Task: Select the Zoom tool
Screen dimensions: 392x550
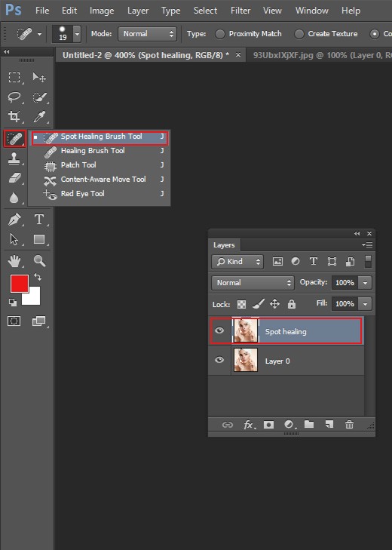Action: click(x=39, y=261)
